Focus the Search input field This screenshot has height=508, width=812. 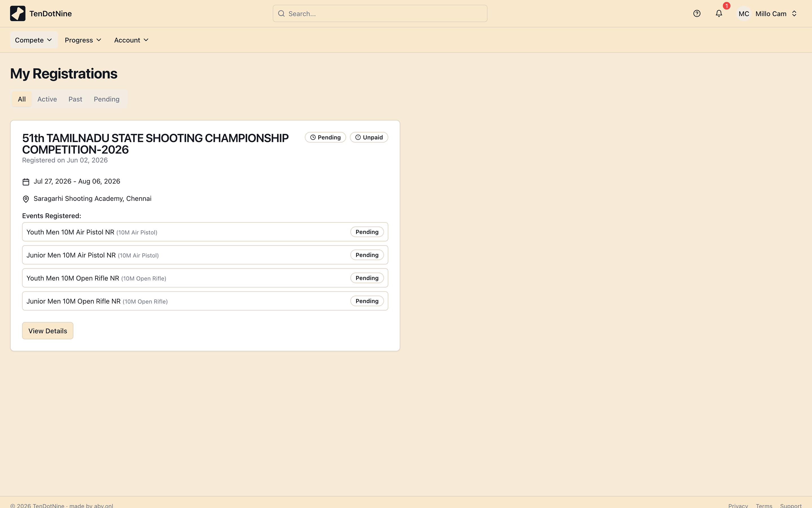[x=380, y=14]
